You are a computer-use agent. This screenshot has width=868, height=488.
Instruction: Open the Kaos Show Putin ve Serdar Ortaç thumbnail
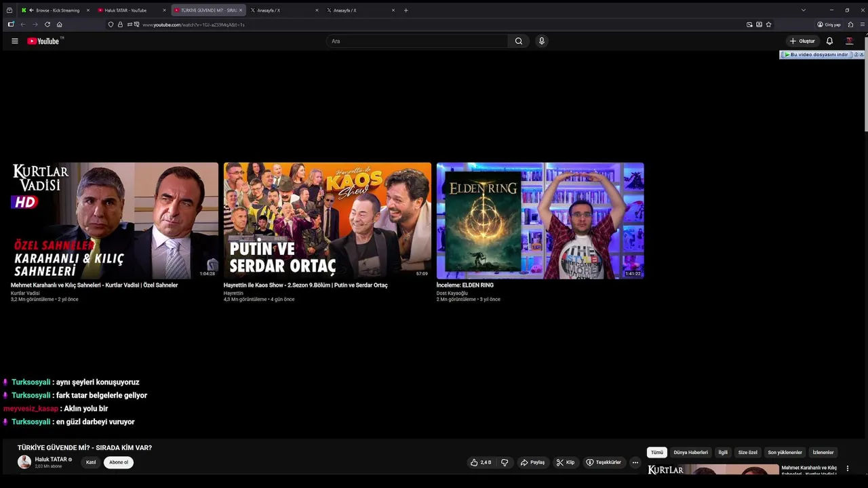click(328, 220)
